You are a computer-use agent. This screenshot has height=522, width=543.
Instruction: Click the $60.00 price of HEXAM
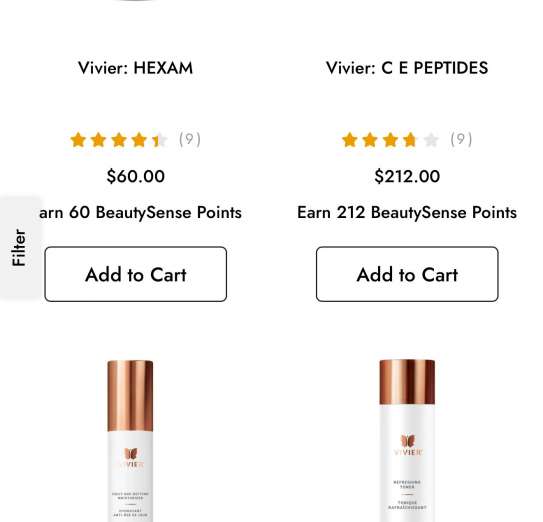tap(136, 176)
